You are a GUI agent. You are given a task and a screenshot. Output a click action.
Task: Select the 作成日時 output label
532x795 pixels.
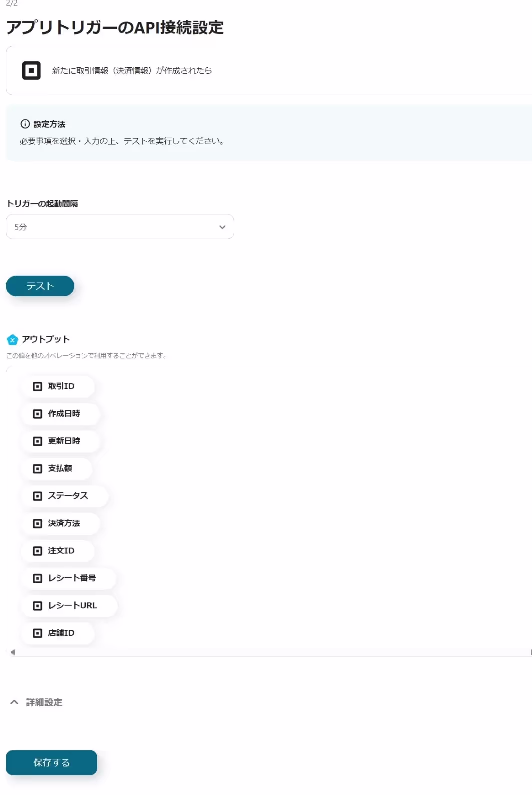tap(64, 414)
